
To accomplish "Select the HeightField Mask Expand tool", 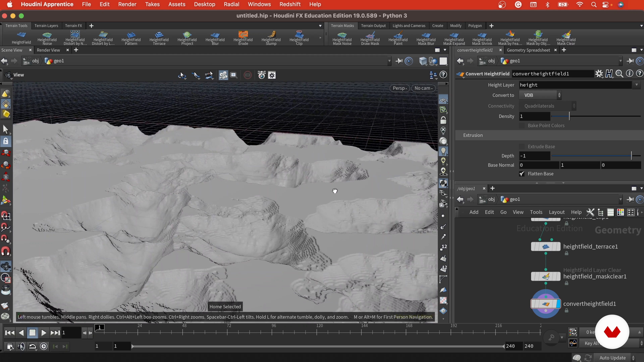I will pyautogui.click(x=454, y=38).
